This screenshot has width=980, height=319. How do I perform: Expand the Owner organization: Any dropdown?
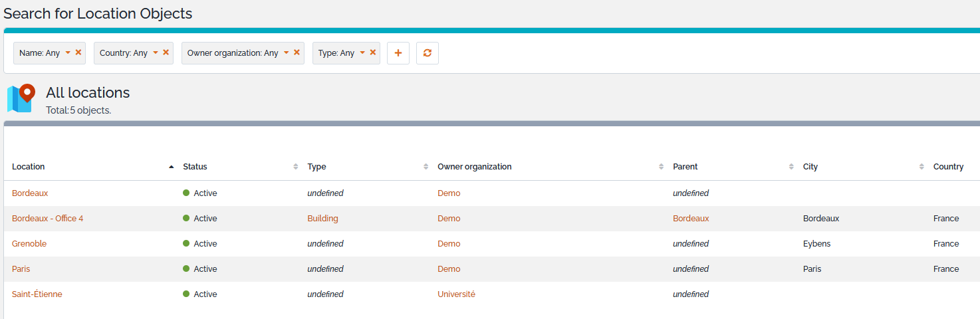238,53
